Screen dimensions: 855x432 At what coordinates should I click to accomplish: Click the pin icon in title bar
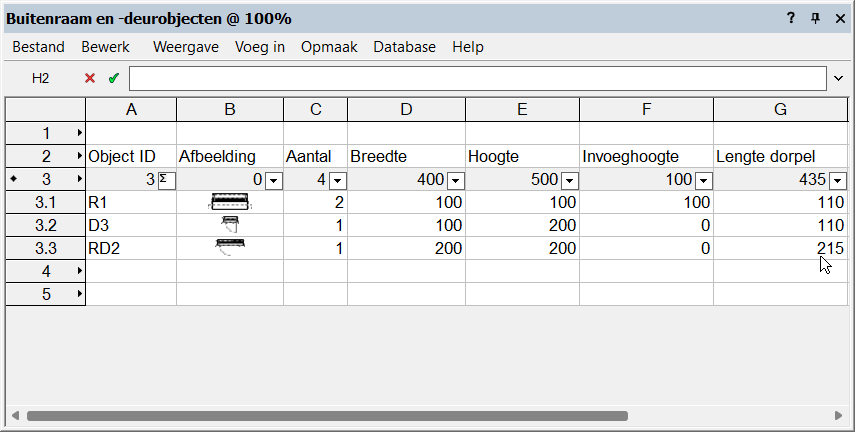point(815,18)
